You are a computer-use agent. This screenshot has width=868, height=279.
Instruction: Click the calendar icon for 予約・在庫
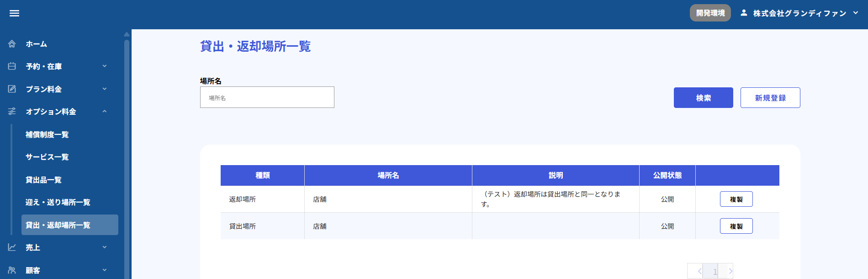click(12, 66)
